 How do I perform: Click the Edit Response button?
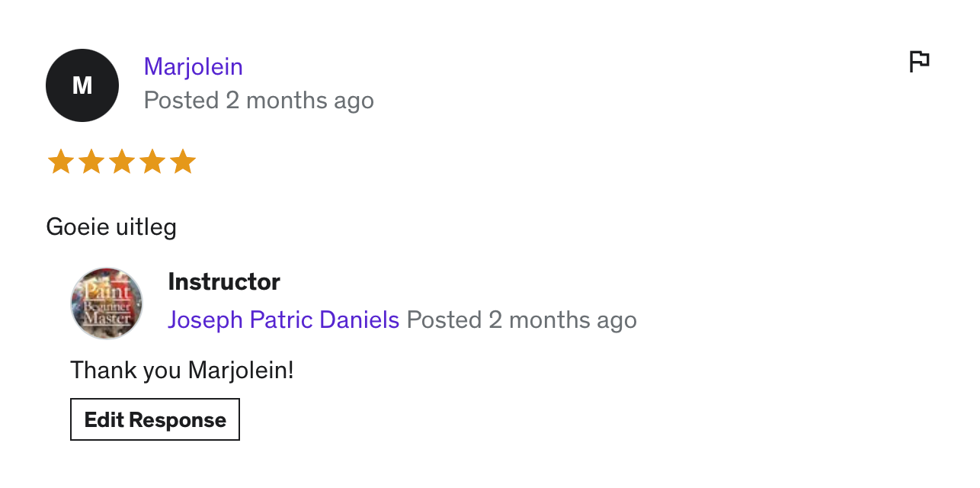155,419
